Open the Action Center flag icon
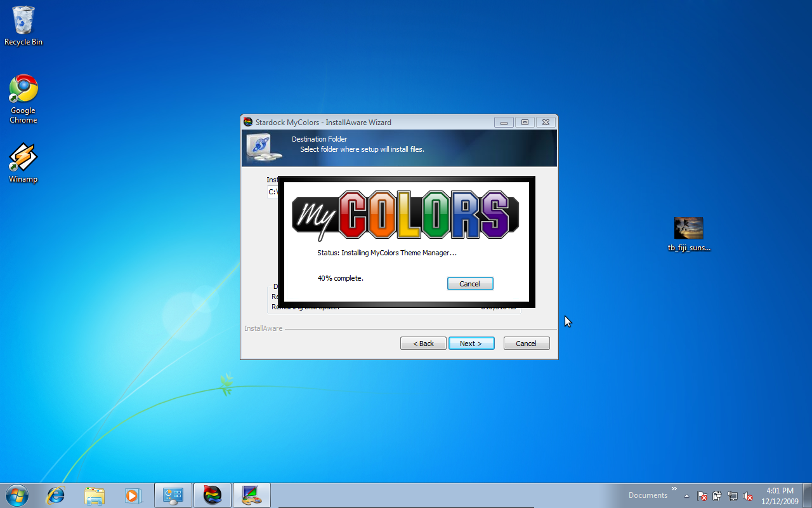 [x=702, y=496]
